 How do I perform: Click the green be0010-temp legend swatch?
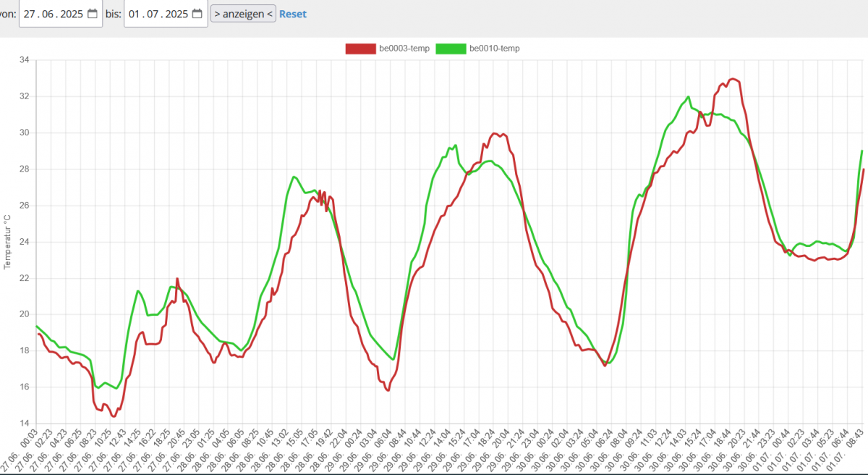pos(451,49)
